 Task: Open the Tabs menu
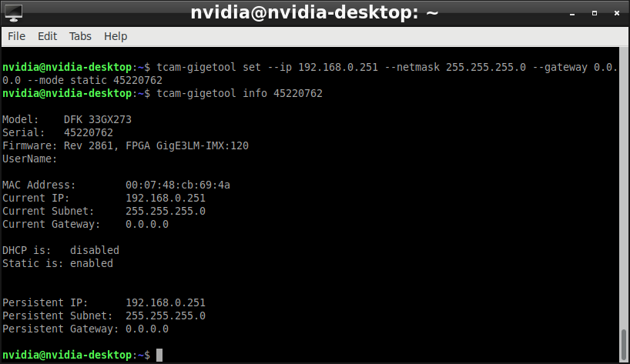(x=80, y=36)
